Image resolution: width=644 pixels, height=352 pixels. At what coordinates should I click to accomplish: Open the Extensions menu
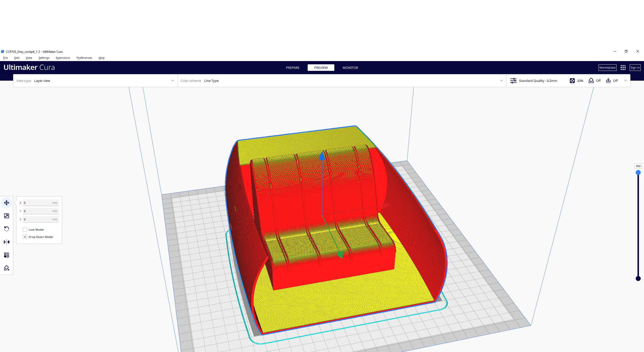coord(63,58)
